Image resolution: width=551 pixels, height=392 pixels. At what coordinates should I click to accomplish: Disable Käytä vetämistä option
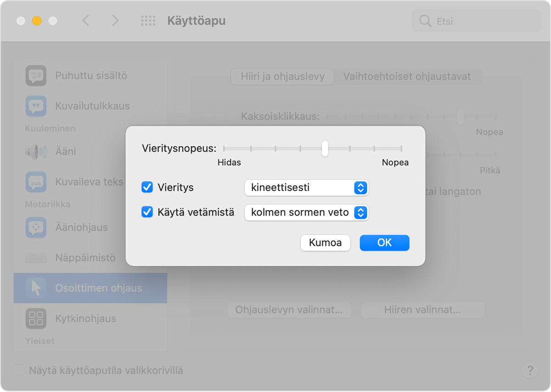[147, 212]
